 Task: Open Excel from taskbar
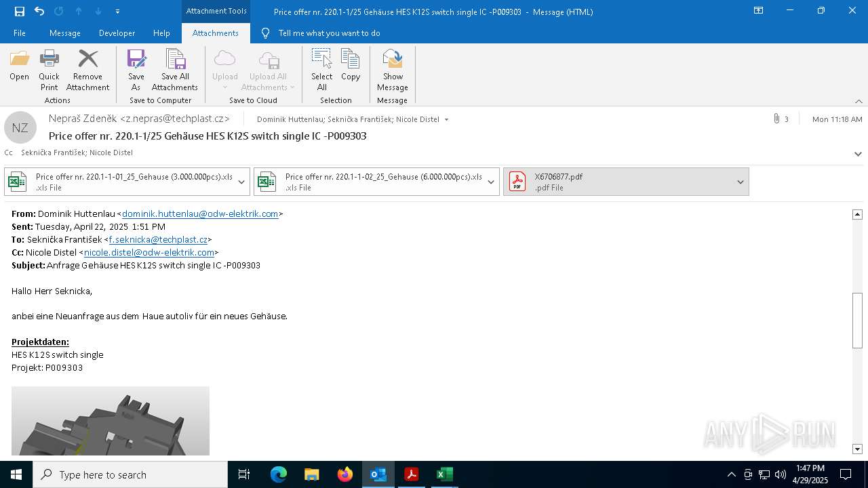coord(444,474)
